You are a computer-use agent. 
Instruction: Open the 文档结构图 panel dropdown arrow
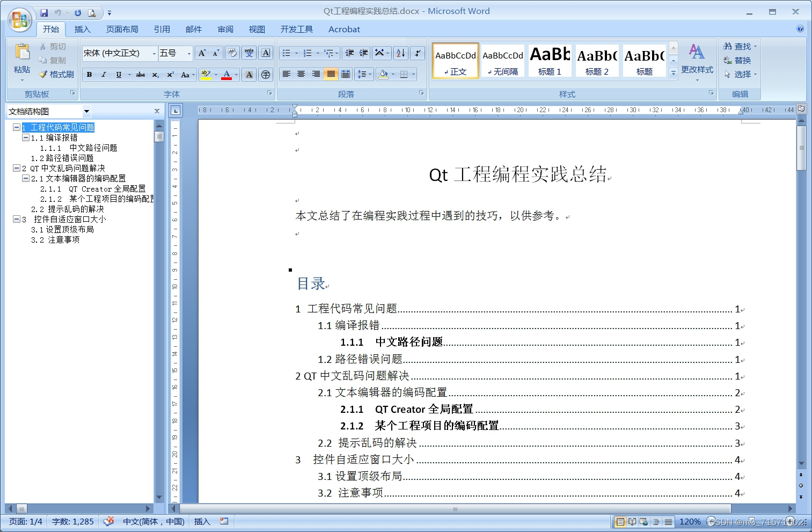click(x=86, y=112)
